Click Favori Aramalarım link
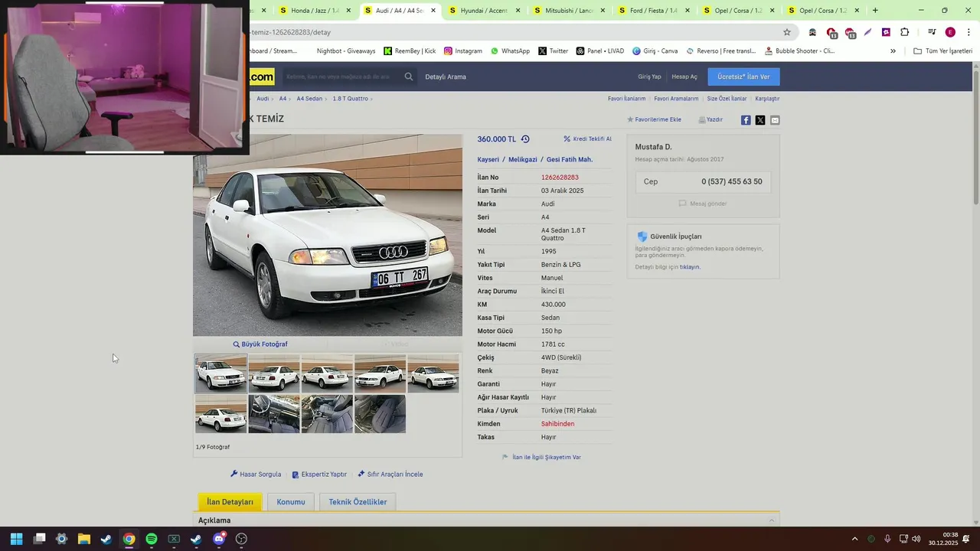 click(x=676, y=99)
